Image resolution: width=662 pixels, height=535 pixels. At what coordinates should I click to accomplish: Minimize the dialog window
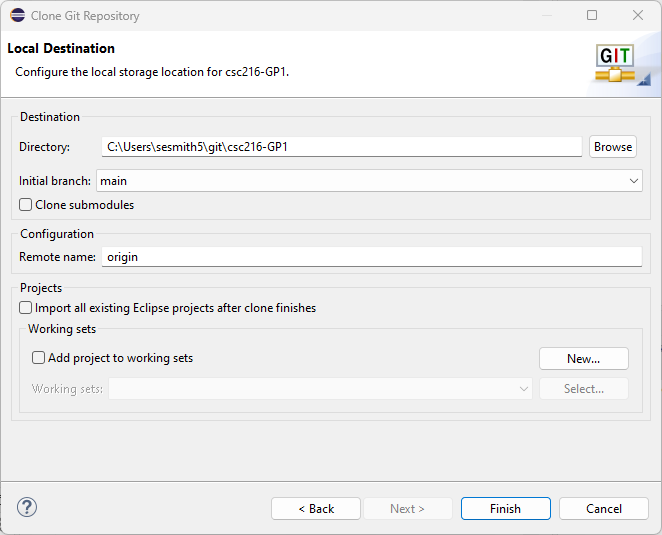[547, 15]
